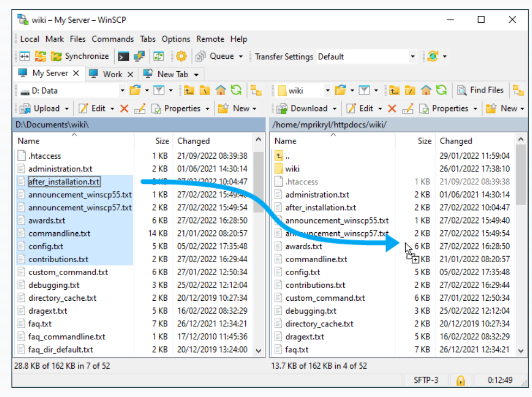Open the Commands menu
532x397 pixels.
click(x=113, y=39)
